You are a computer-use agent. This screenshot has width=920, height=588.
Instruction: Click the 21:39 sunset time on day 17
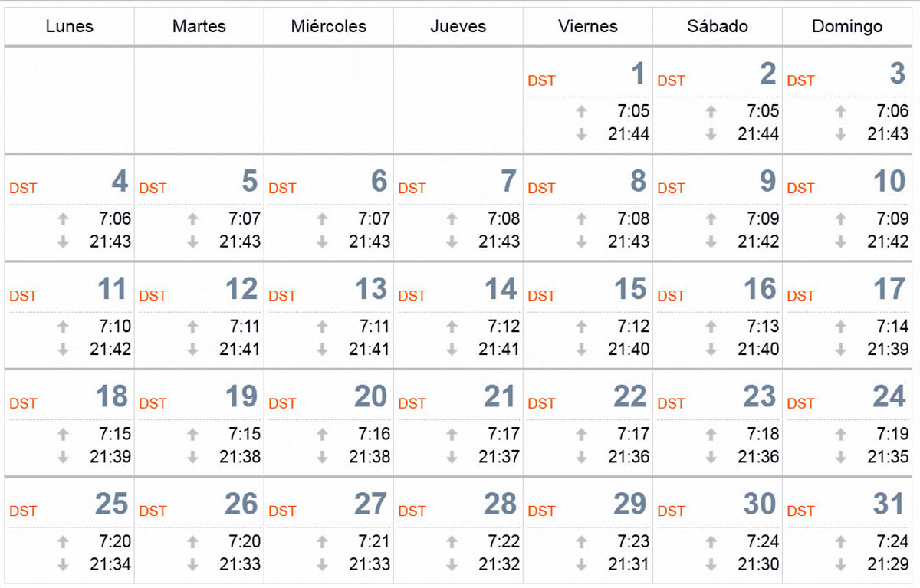point(888,349)
